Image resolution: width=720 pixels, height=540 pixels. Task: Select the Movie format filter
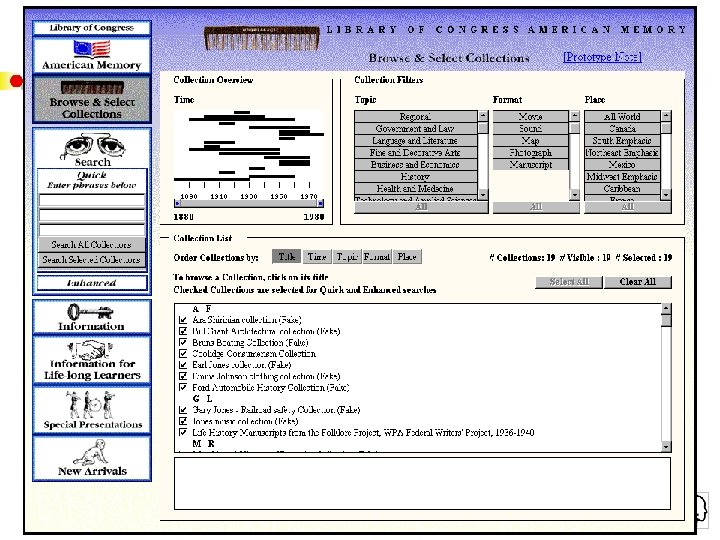click(531, 117)
